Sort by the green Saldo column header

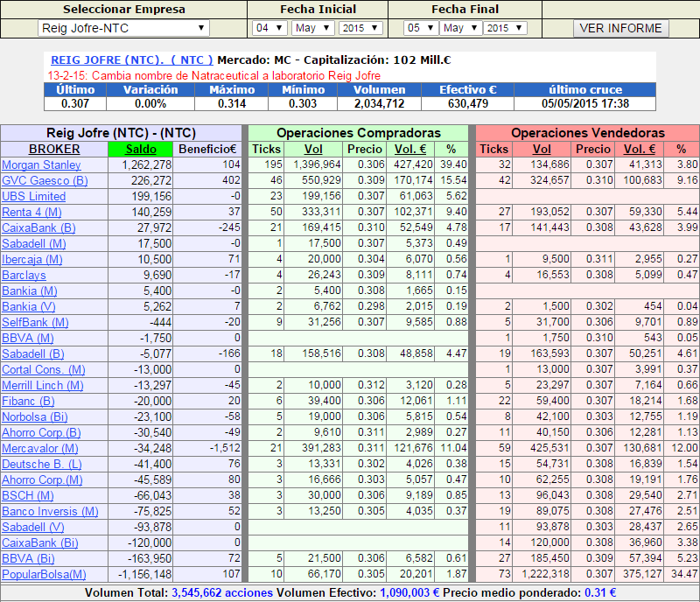coord(141,149)
